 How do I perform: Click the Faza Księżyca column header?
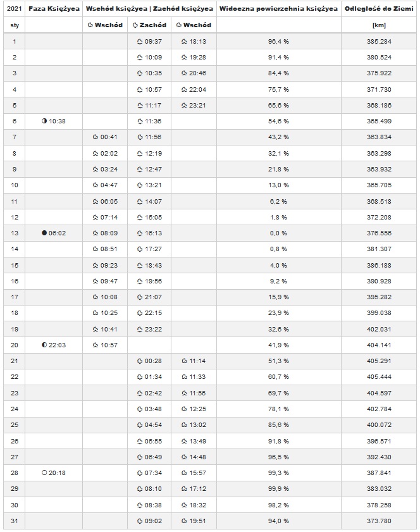(54, 9)
